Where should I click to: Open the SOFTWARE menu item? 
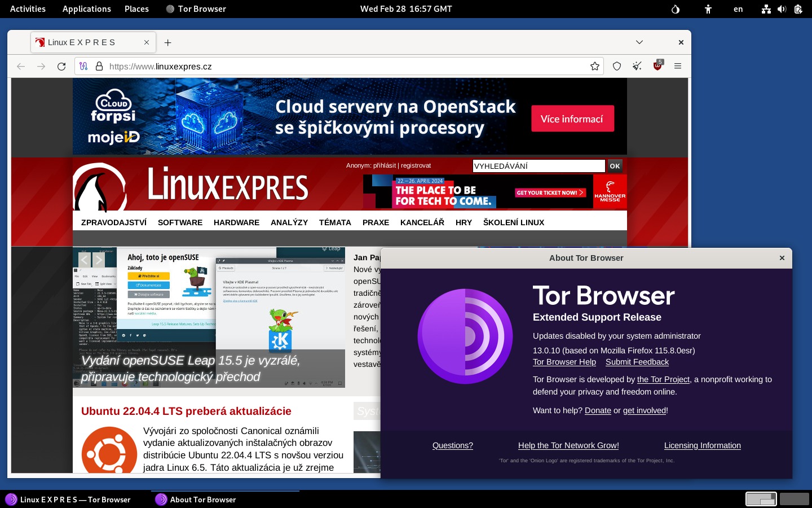pos(180,222)
